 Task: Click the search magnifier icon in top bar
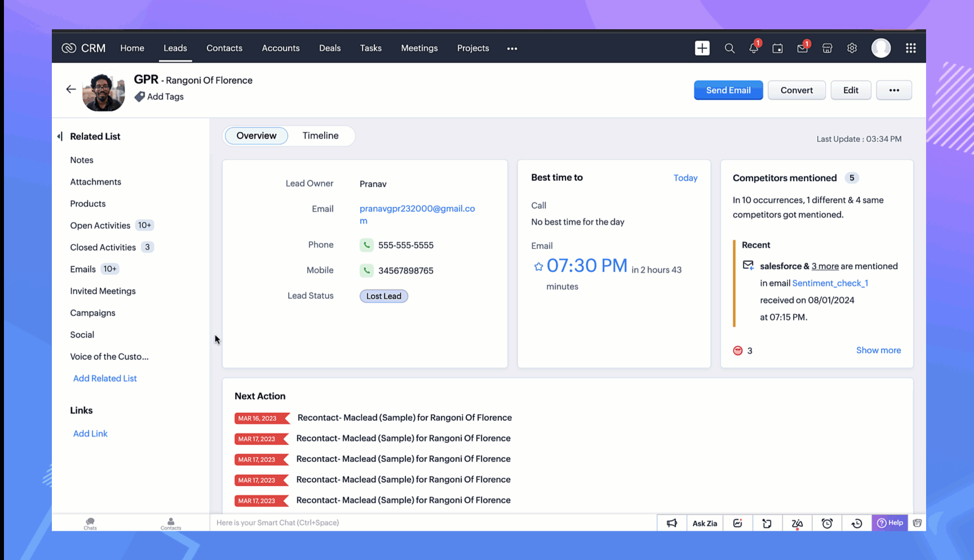729,48
